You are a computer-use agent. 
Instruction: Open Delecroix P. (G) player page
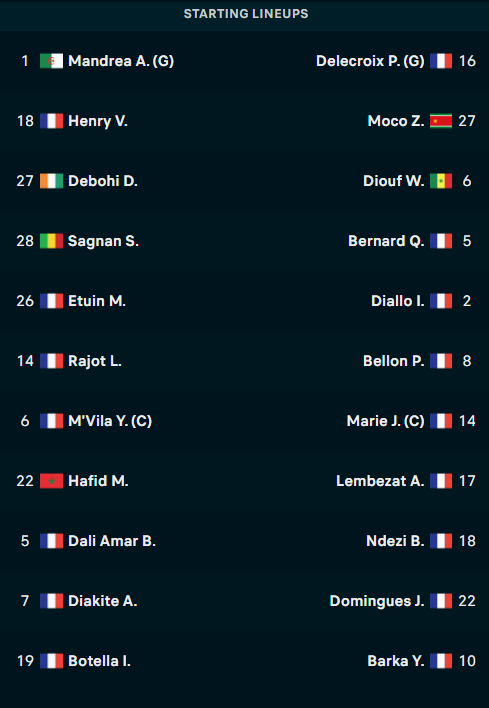click(x=370, y=61)
